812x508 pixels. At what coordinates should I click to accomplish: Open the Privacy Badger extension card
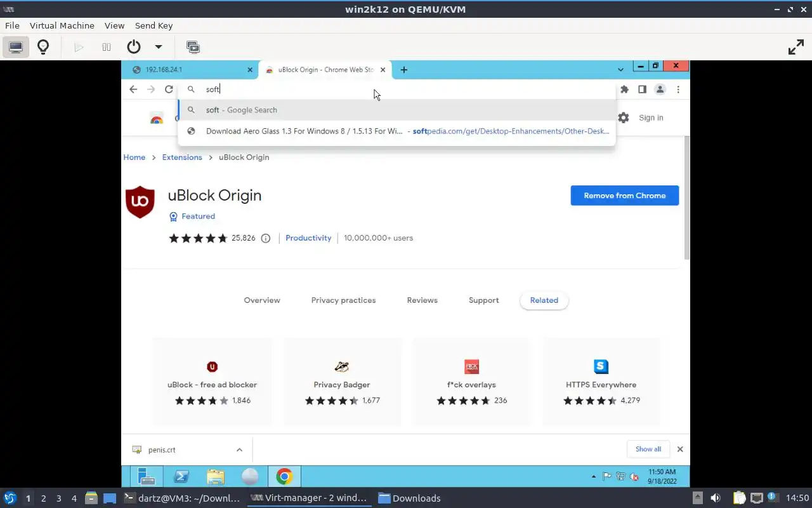[342, 382]
